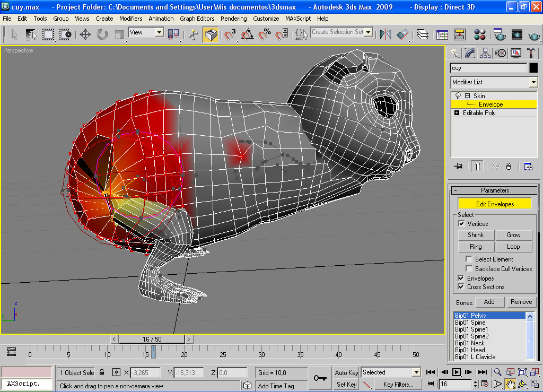543x392 pixels.
Task: Click the Select and Rotate tool
Action: click(x=102, y=35)
